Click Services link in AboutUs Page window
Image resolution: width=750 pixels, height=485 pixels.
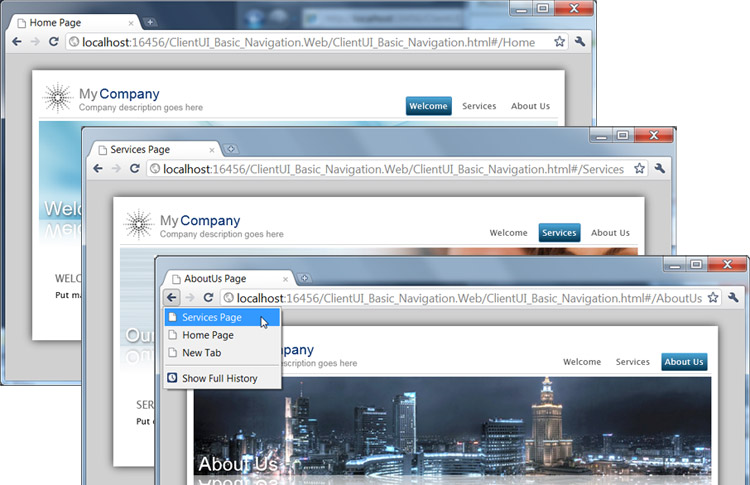click(632, 362)
